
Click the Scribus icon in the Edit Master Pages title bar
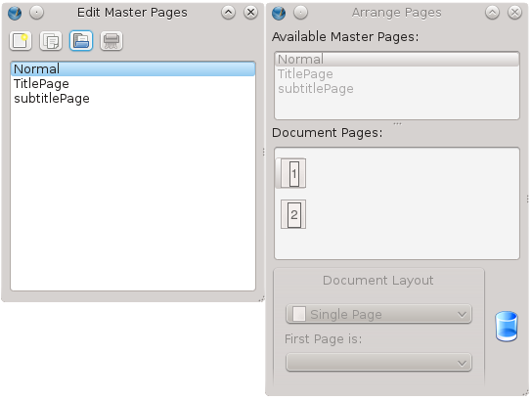15,13
